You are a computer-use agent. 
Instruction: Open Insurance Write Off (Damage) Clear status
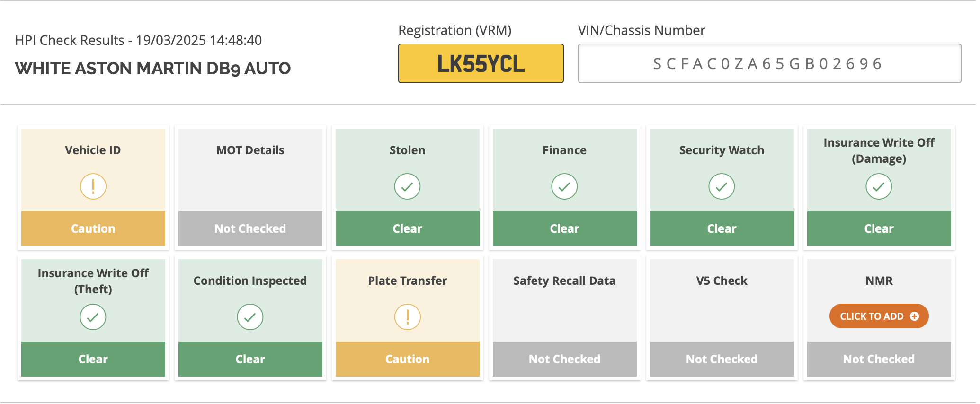coord(879,228)
